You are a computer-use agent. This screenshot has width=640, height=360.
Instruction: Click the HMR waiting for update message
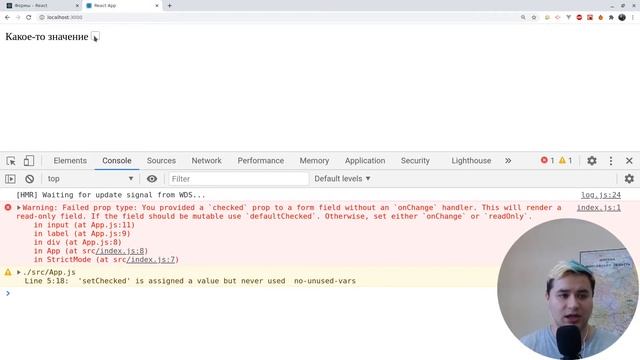(111, 195)
